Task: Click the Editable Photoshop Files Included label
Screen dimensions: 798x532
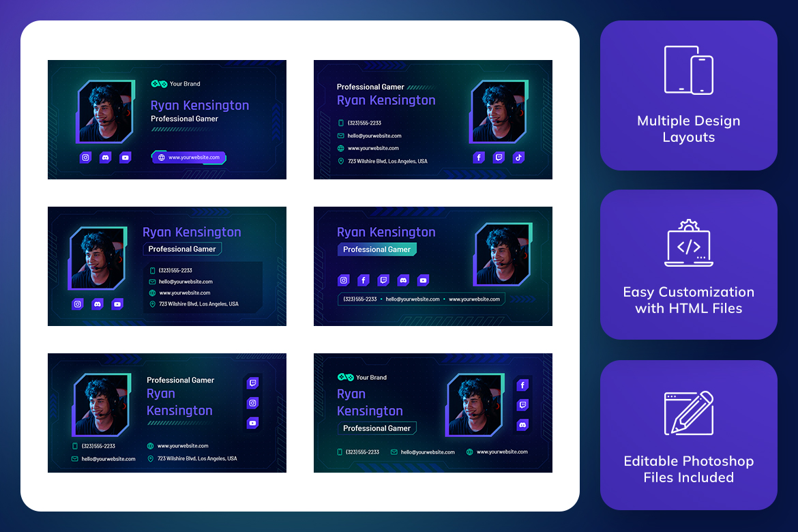Action: tap(688, 469)
